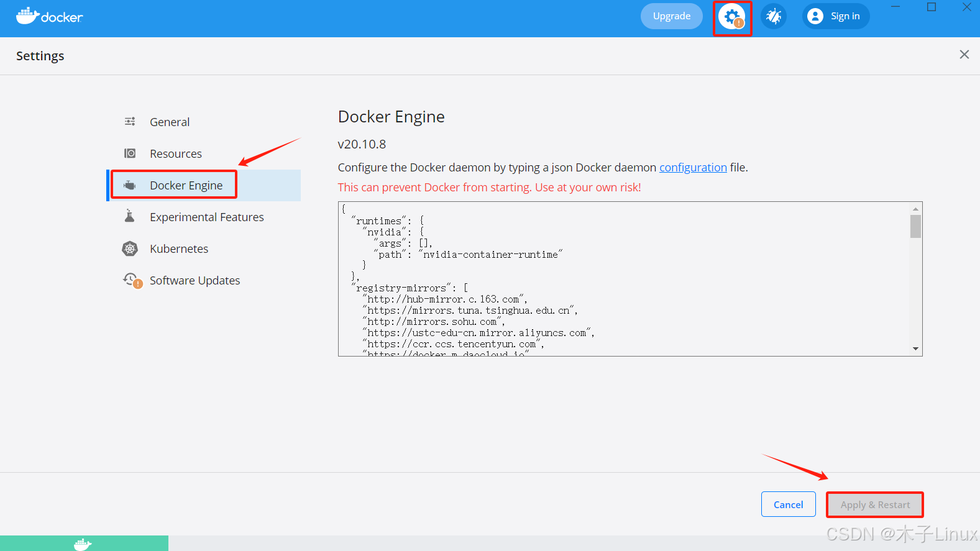Click the editor scroll up arrow
The height and width of the screenshot is (551, 980).
click(915, 209)
